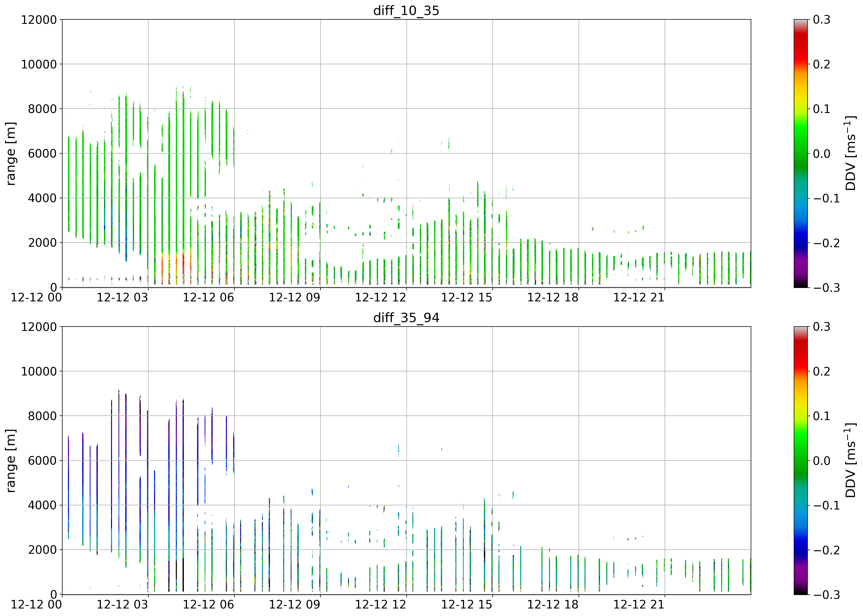Click the '12-12 21' x-tick under diff_10_35
863x616 pixels.
tap(639, 298)
